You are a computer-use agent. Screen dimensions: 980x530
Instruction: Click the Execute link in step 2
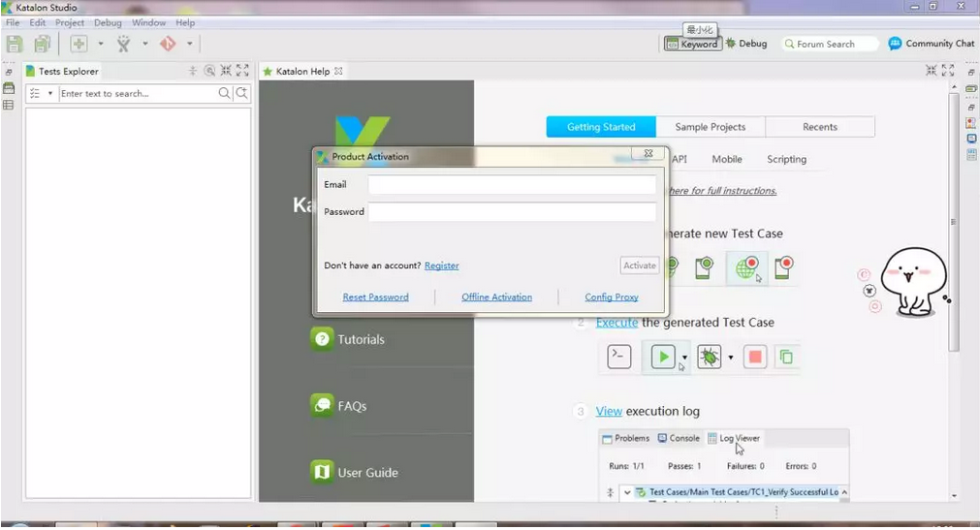616,323
